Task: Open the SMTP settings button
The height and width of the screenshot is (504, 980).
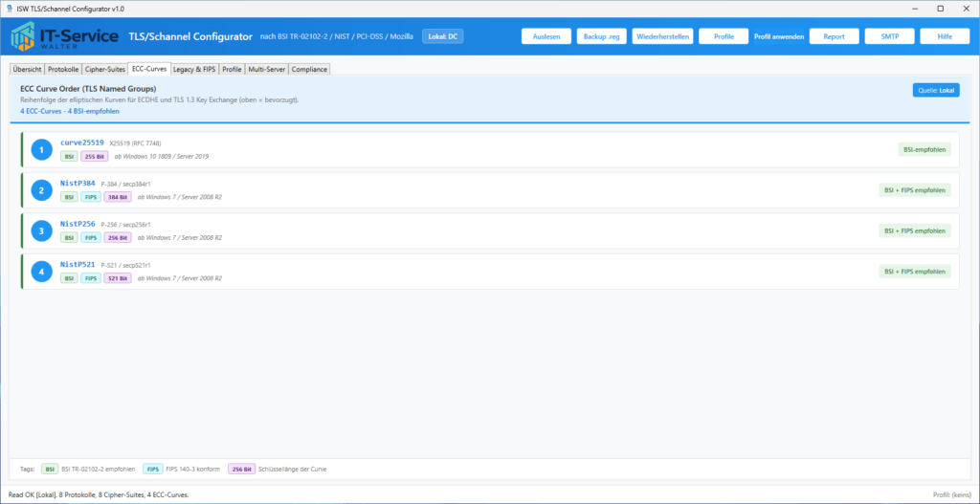Action: pos(889,36)
